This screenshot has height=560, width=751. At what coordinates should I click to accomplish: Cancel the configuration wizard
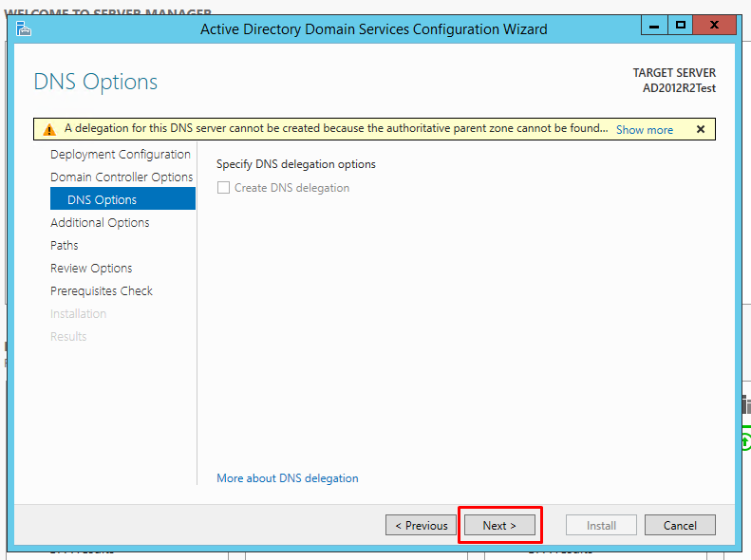coord(680,525)
